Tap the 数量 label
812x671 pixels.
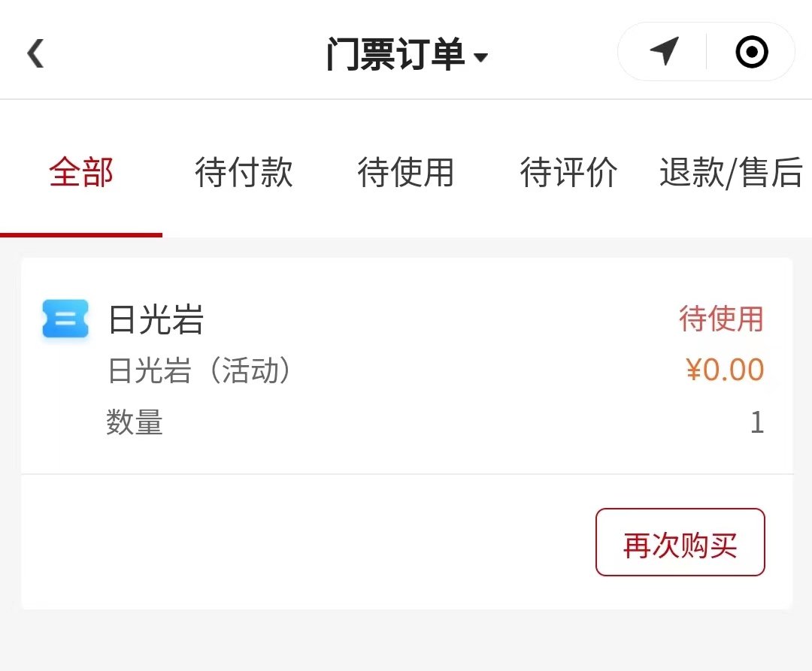click(x=135, y=422)
